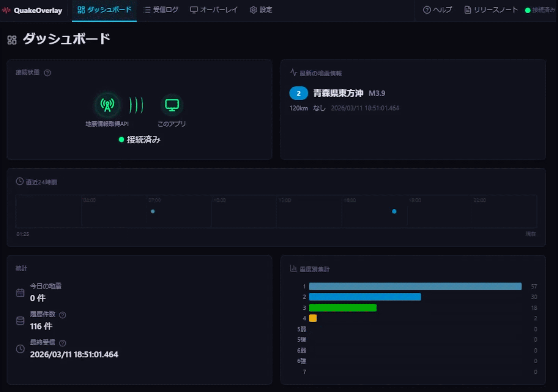Click the bar chart icon beside 震度別集計
Viewport: 558px width, 392px height.
pos(293,269)
